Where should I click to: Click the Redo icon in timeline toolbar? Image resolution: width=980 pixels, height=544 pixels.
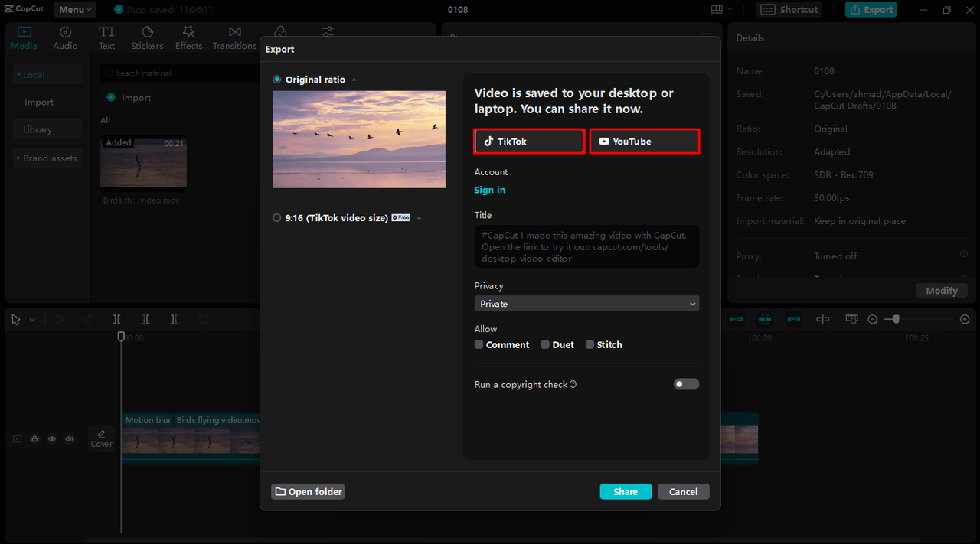point(88,319)
